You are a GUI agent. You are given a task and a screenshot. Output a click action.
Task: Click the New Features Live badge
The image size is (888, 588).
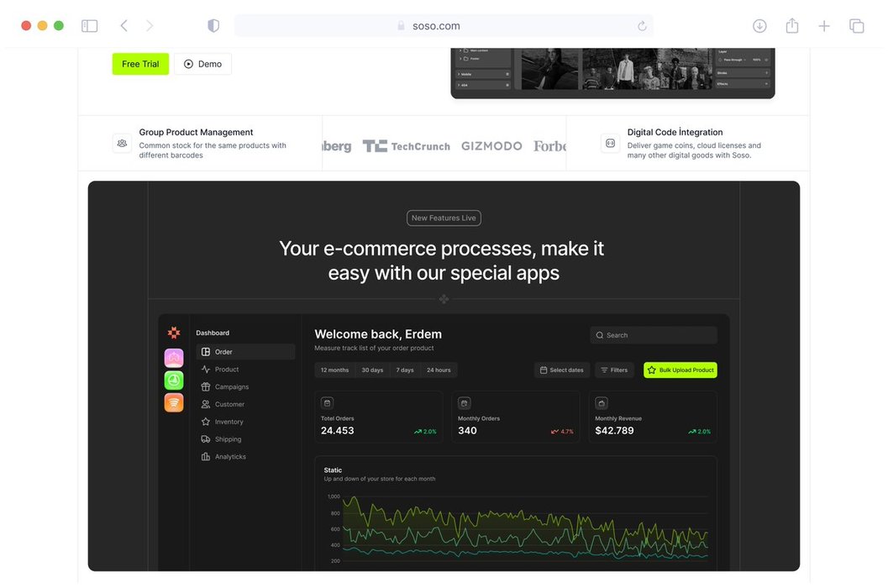coord(444,218)
